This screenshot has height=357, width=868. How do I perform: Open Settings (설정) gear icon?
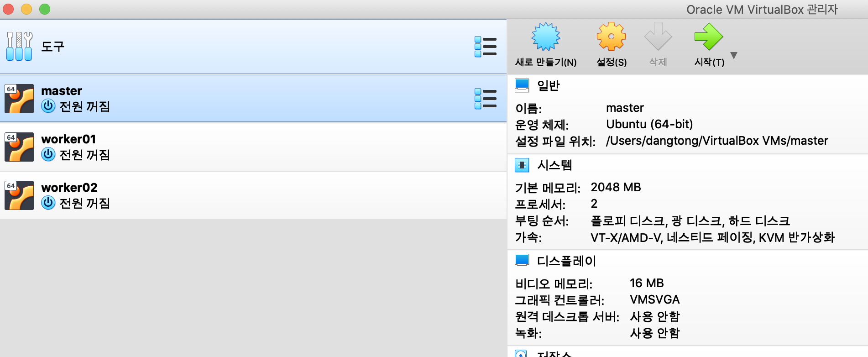[x=611, y=37]
